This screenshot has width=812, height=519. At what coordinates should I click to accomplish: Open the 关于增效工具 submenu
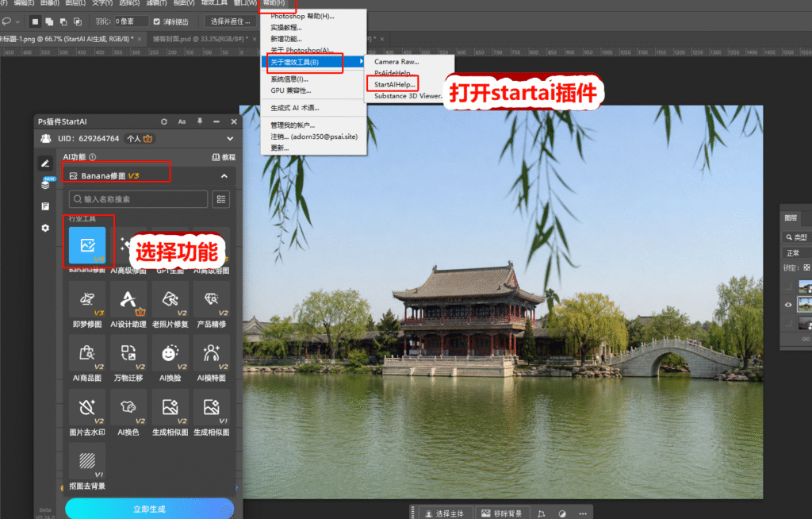[x=314, y=62]
